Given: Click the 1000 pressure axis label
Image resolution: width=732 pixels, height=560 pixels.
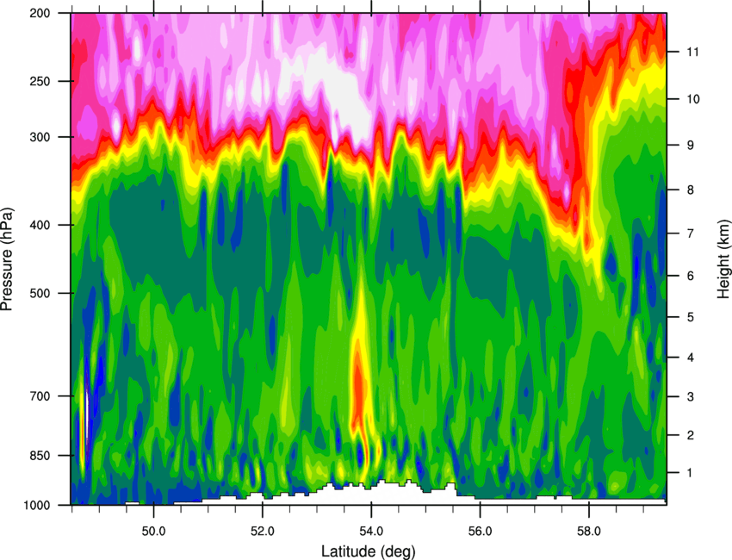Looking at the screenshot, I should point(36,505).
